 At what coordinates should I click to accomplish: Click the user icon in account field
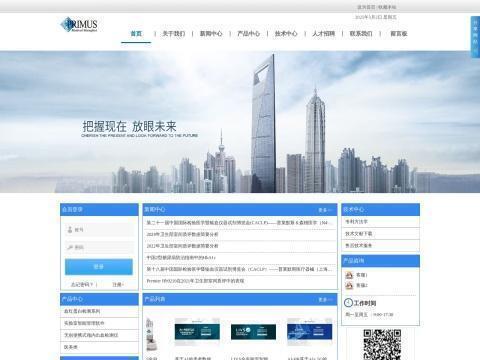[x=70, y=230]
